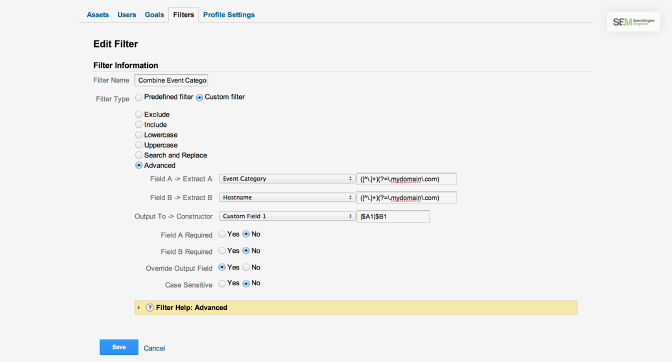Image resolution: width=672 pixels, height=362 pixels.
Task: Choose the Exclude filter type
Action: coord(139,114)
